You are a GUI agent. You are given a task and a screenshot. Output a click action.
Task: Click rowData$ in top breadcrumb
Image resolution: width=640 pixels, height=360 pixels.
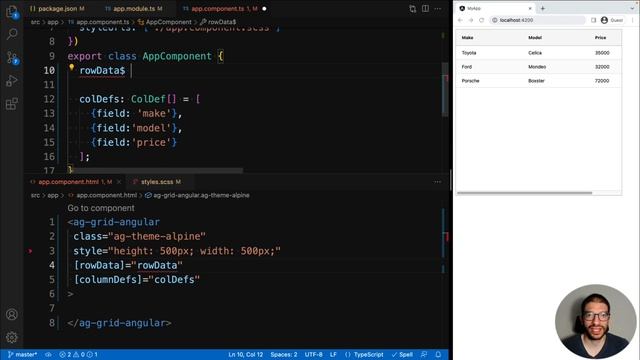[x=222, y=22]
